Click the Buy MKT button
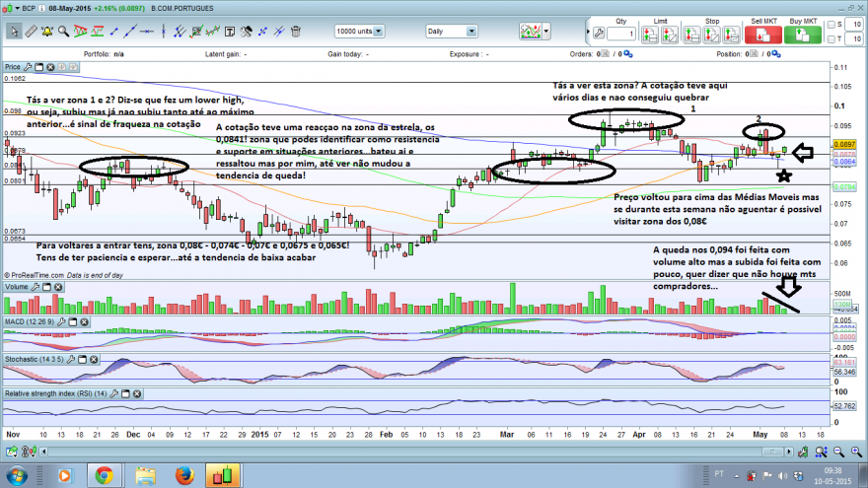868x488 pixels. pyautogui.click(x=803, y=35)
